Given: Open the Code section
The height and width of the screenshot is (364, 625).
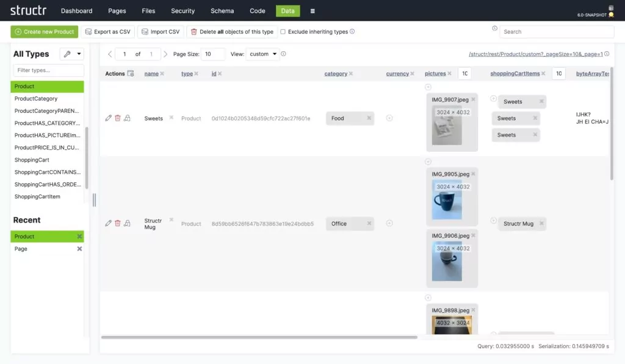Looking at the screenshot, I should coord(258,11).
